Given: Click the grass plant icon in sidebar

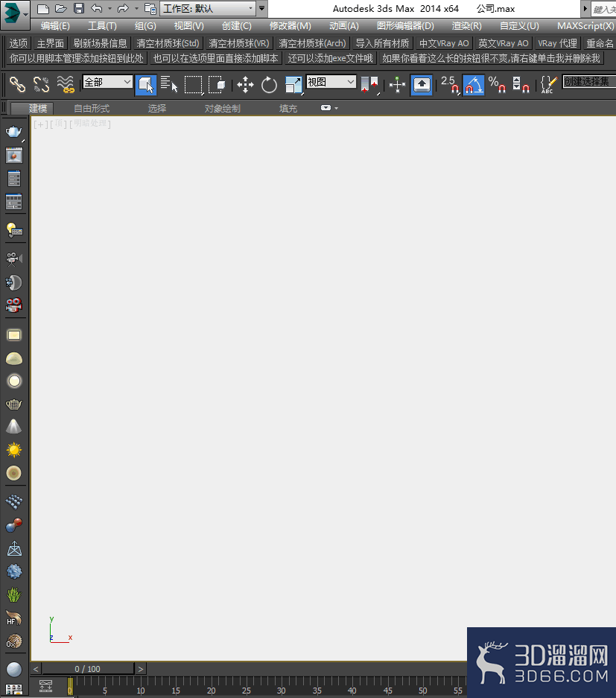Looking at the screenshot, I should point(14,594).
